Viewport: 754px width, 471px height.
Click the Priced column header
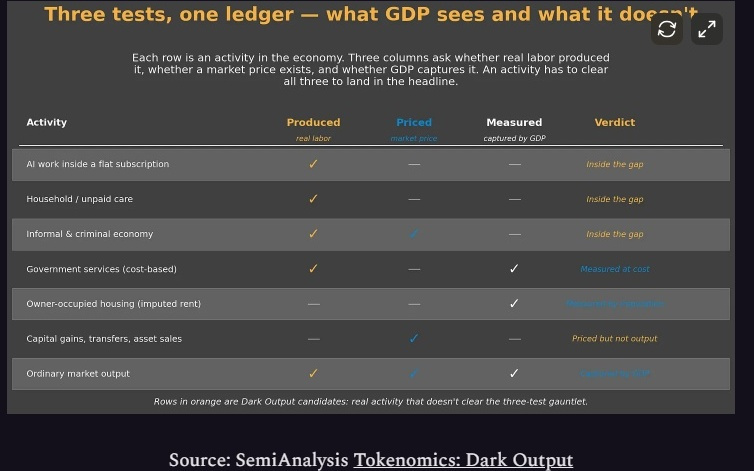[x=414, y=122]
